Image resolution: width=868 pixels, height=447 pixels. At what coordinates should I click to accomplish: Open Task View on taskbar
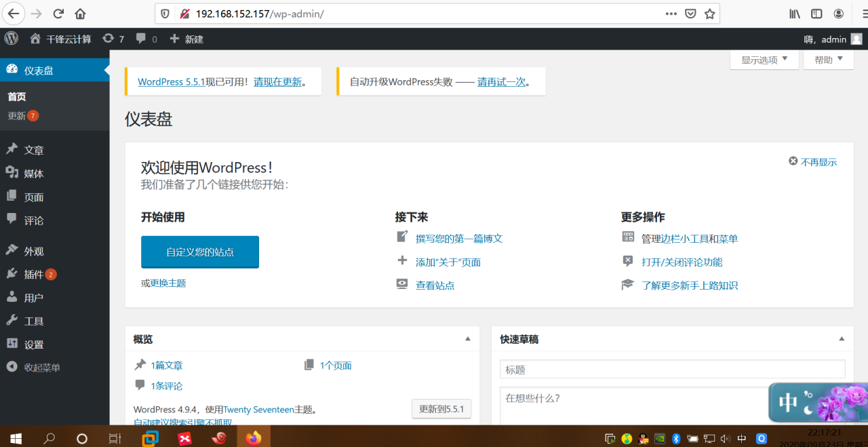[x=115, y=438]
